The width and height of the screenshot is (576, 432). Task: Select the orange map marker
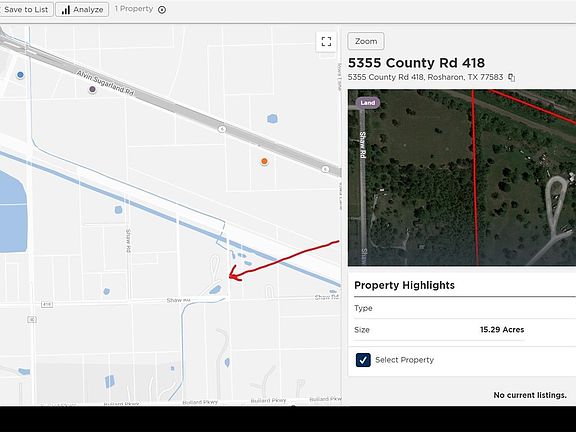point(264,161)
